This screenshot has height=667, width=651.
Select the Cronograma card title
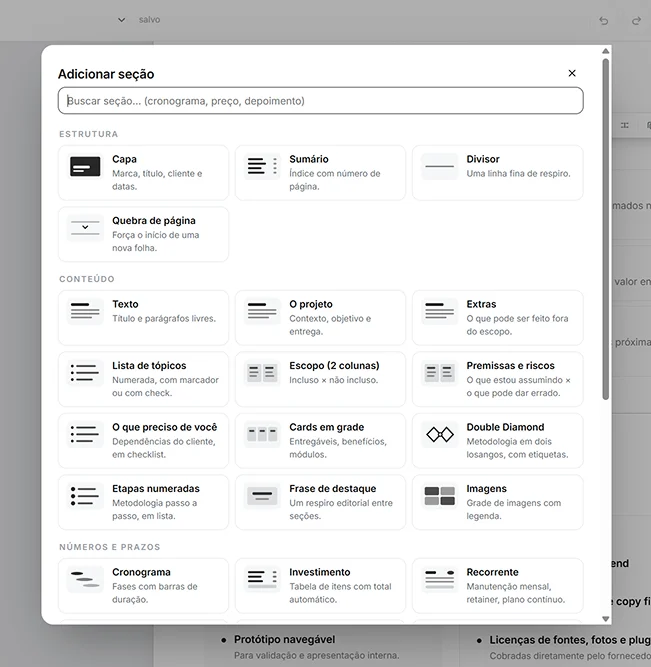click(x=141, y=572)
